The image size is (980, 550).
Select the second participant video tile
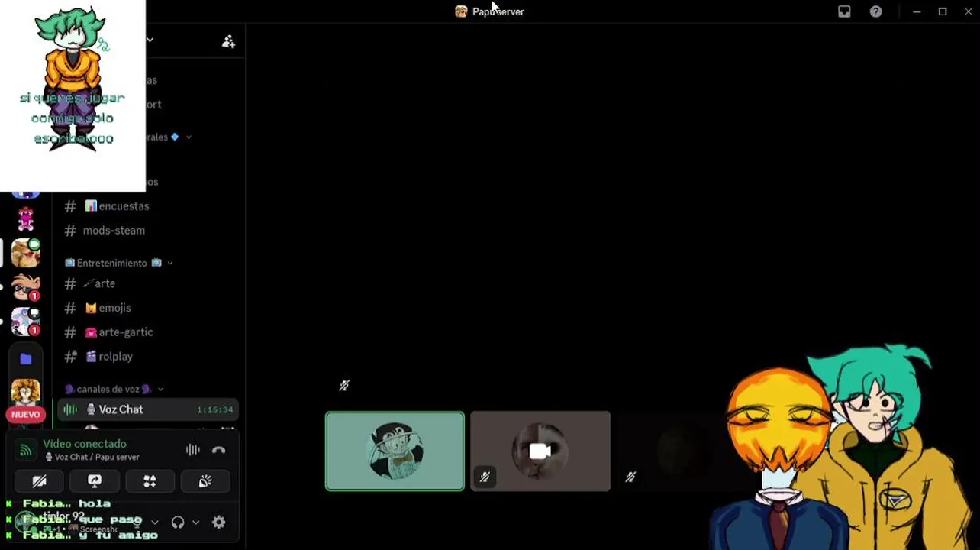tap(540, 451)
